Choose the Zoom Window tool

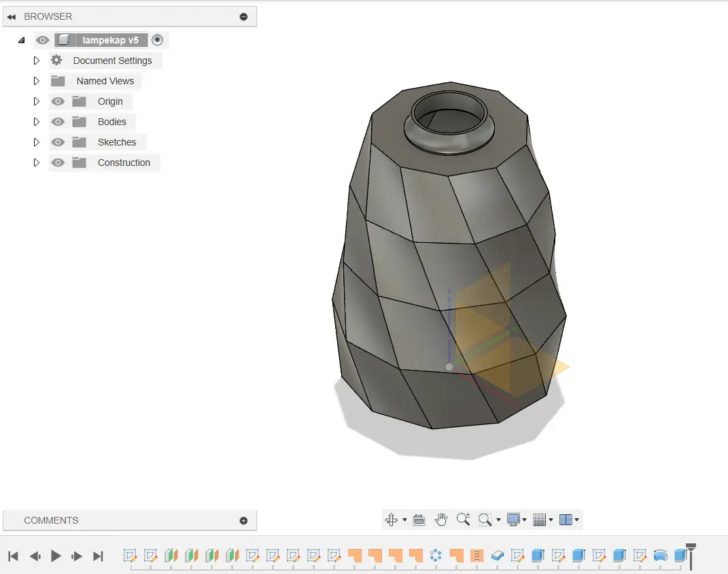[485, 519]
